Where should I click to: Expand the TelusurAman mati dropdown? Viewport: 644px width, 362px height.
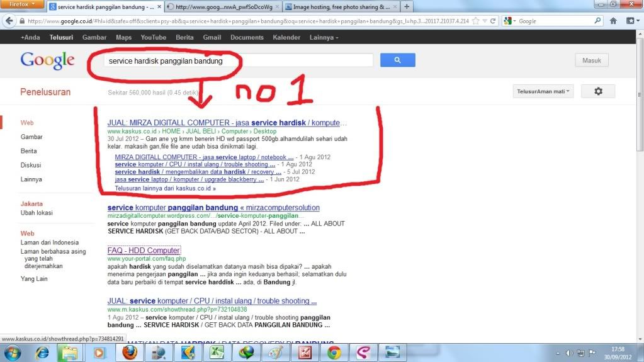543,91
